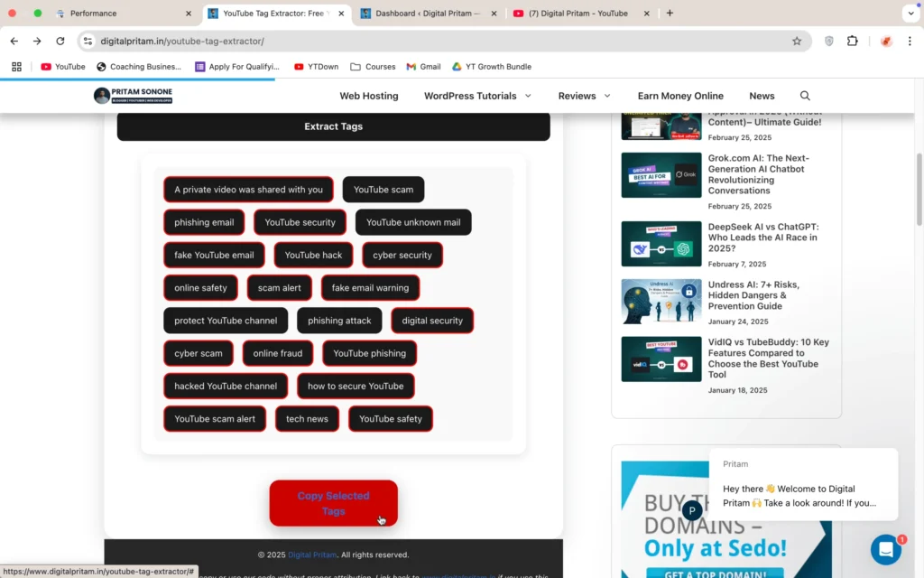This screenshot has height=578, width=924.
Task: Open the Web Hosting menu item
Action: tap(368, 96)
